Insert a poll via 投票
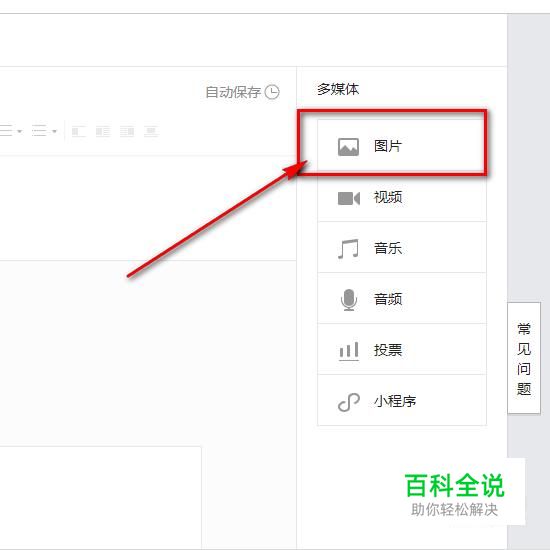This screenshot has width=550, height=550. point(402,349)
